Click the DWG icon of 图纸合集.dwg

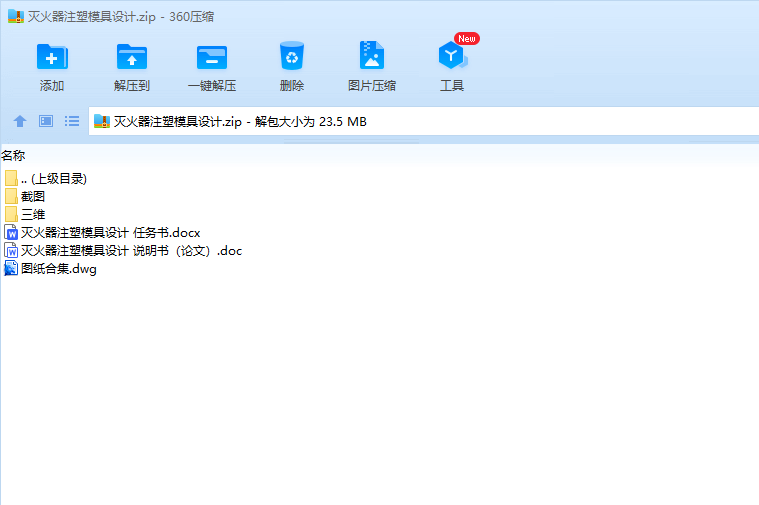point(11,269)
